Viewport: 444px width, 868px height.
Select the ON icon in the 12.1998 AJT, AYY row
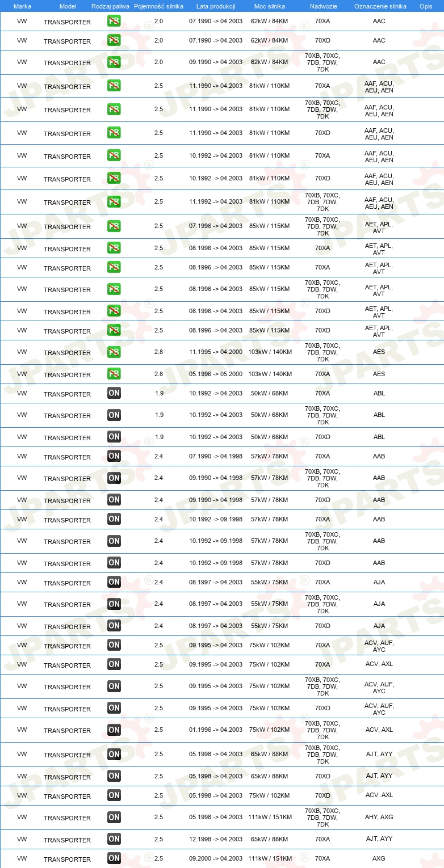click(x=114, y=839)
